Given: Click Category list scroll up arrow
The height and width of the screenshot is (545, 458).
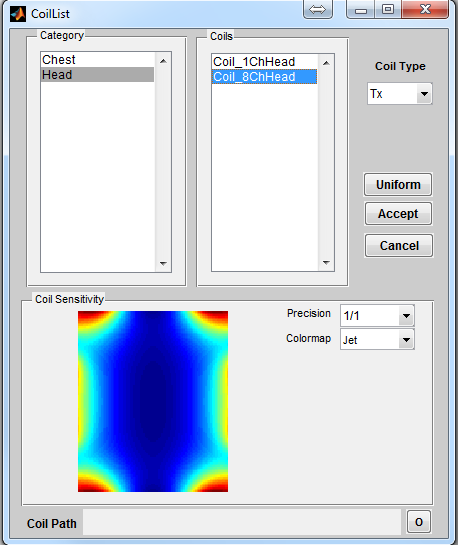Looking at the screenshot, I should click(163, 61).
